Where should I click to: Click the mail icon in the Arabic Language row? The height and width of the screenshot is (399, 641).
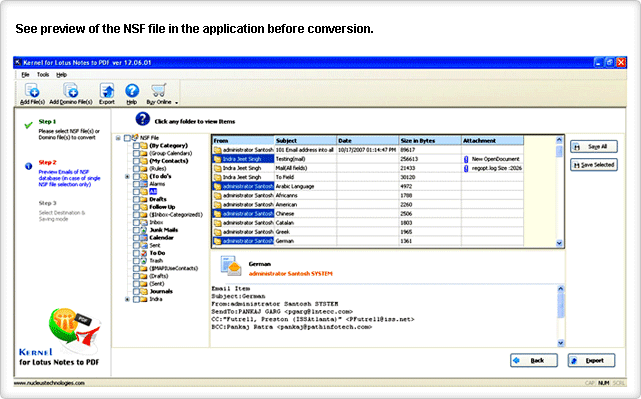pyautogui.click(x=217, y=186)
